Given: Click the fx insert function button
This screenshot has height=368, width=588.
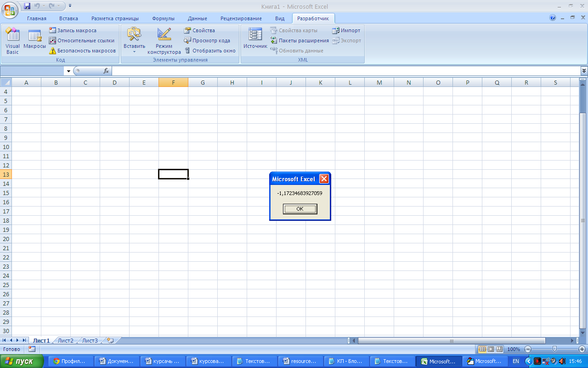Looking at the screenshot, I should [106, 71].
